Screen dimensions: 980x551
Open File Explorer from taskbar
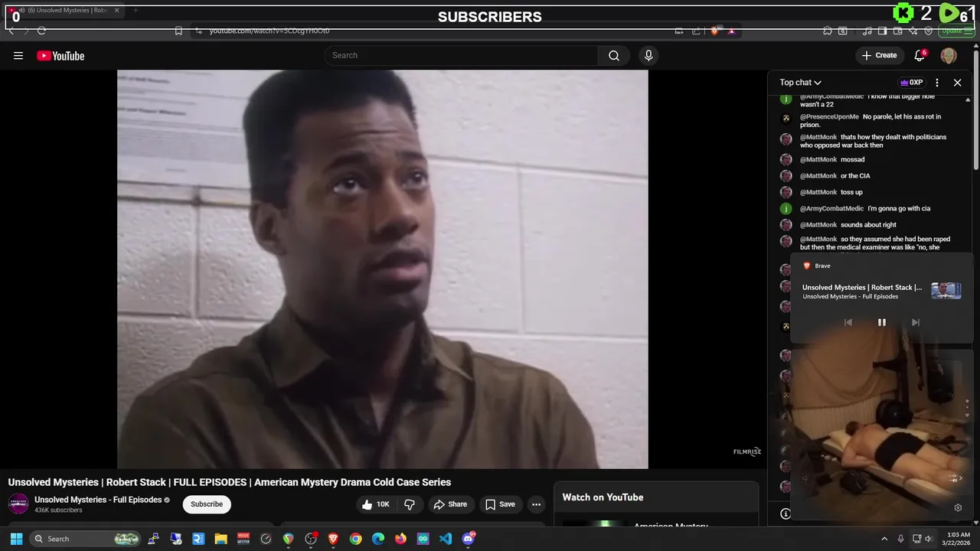click(220, 539)
